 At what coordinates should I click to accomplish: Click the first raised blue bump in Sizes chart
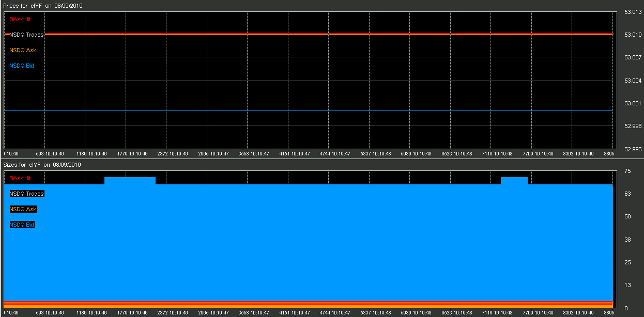pos(130,180)
